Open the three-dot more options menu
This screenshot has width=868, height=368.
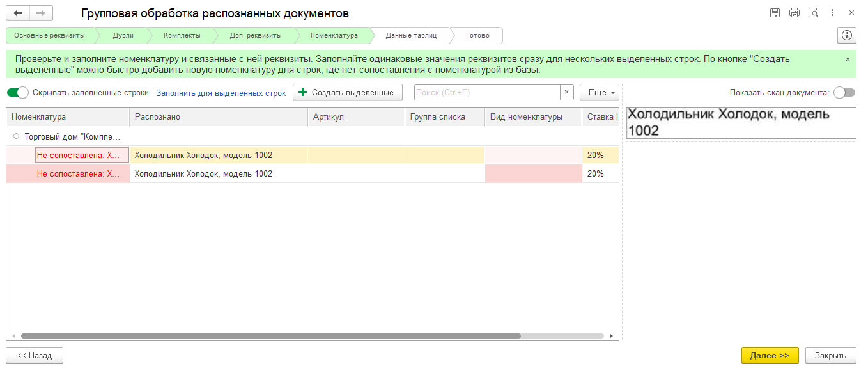click(x=833, y=13)
